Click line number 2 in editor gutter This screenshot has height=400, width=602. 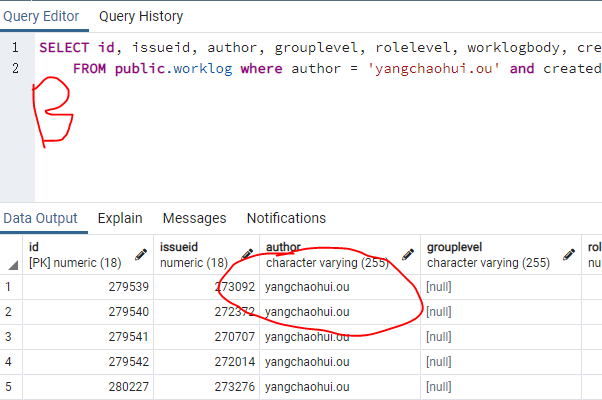15,69
